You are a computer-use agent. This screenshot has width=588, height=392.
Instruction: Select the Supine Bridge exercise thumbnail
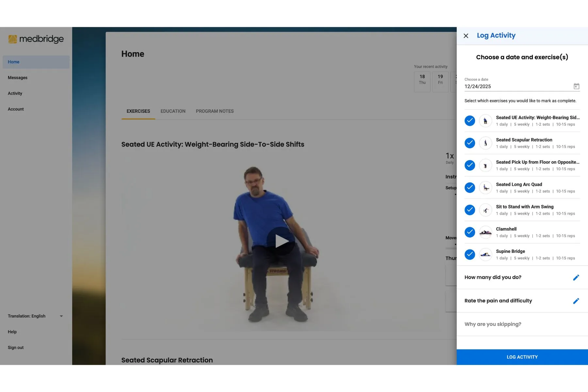[x=486, y=254]
